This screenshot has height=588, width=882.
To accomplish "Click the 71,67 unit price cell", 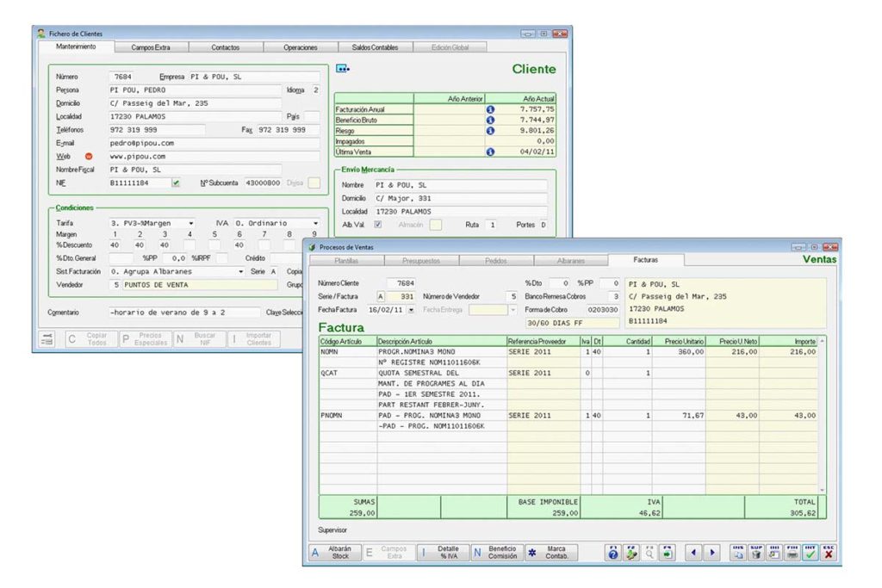I will pos(679,416).
